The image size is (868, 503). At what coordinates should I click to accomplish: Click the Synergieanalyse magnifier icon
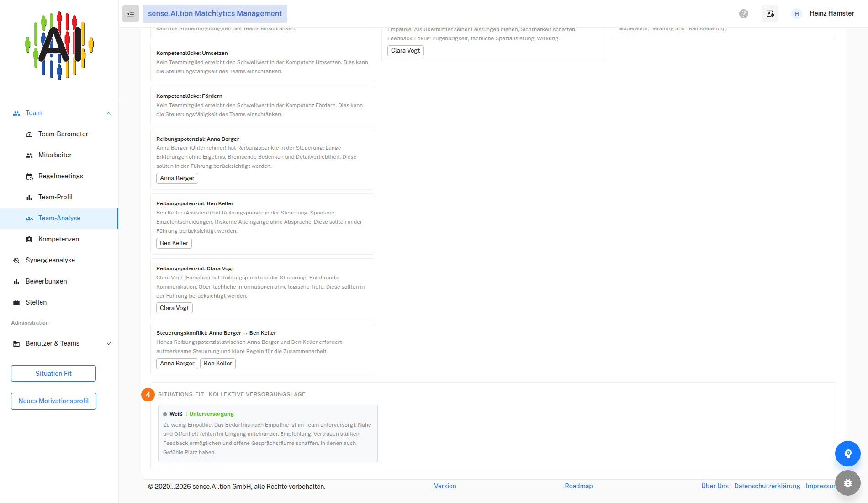tap(16, 261)
